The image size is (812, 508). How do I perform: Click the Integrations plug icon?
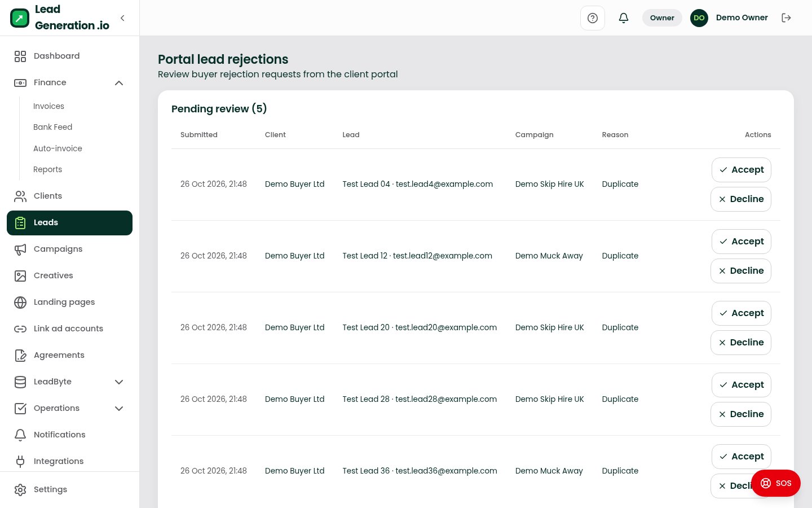20,461
